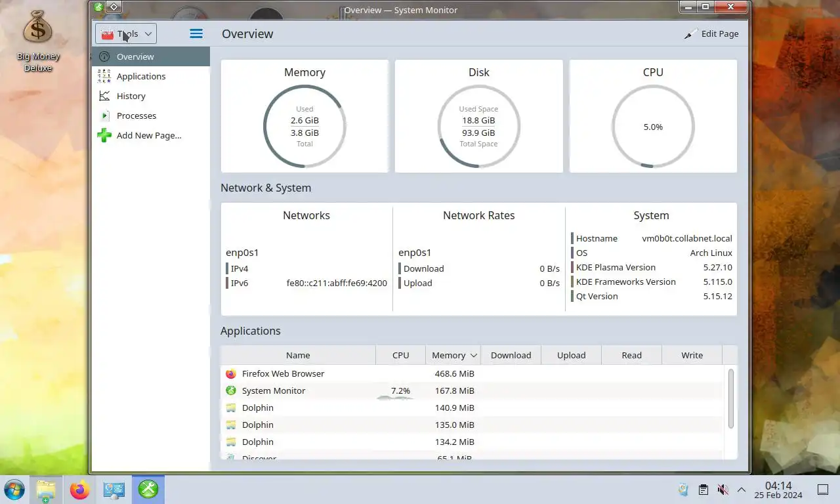
Task: Select the Dolphin row using 134.2 MiB
Action: 473,442
